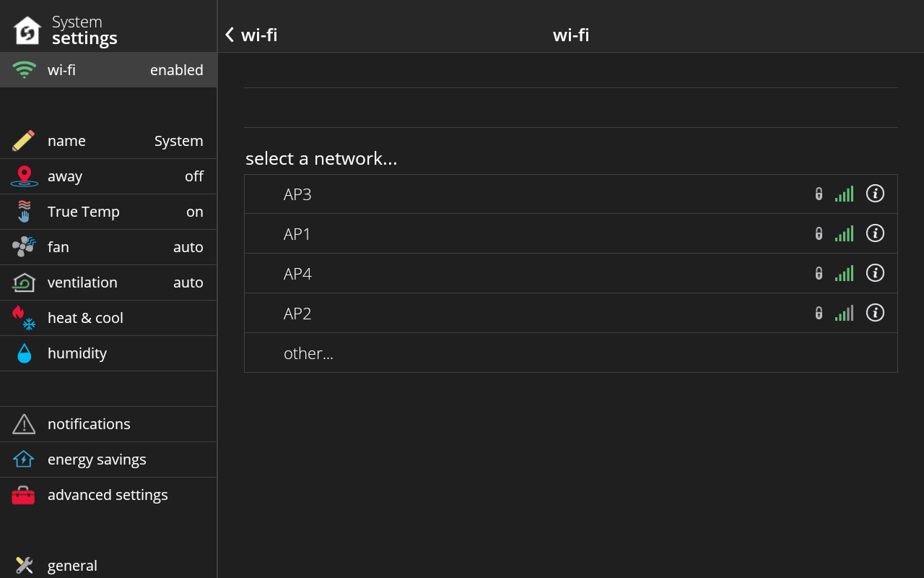The image size is (924, 578).
Task: Toggle away mode currently off
Action: click(x=108, y=176)
